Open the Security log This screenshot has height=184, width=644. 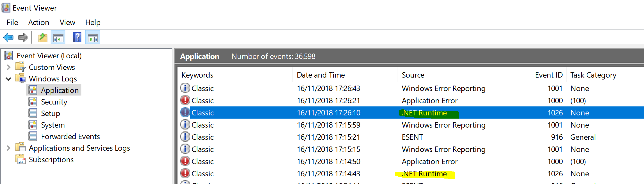click(54, 102)
